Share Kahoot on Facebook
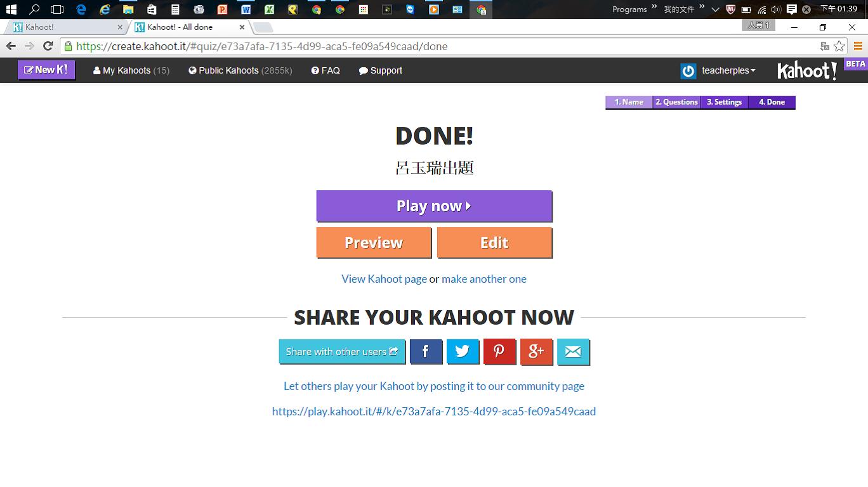 426,352
